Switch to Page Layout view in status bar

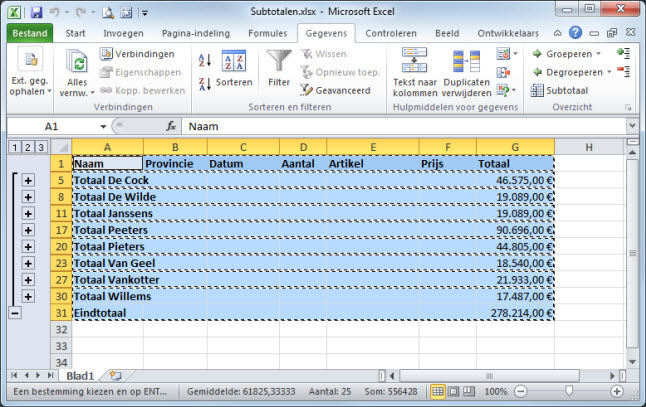(453, 391)
